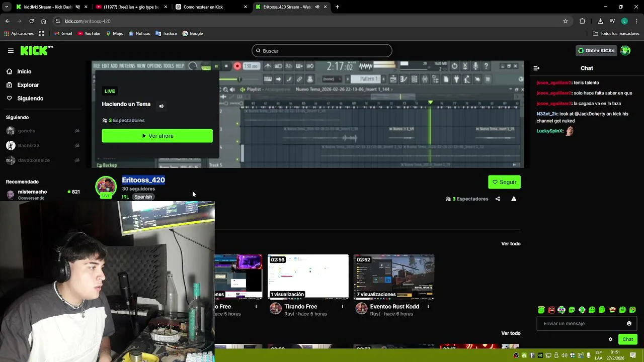Reload the page

coord(31,21)
